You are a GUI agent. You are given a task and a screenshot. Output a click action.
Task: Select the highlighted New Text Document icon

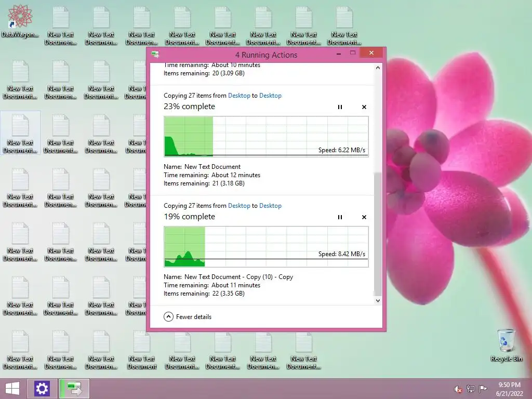tap(20, 132)
